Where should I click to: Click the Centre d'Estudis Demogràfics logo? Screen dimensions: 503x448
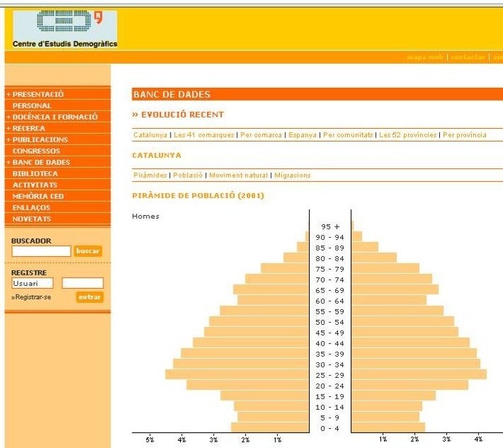pyautogui.click(x=64, y=28)
